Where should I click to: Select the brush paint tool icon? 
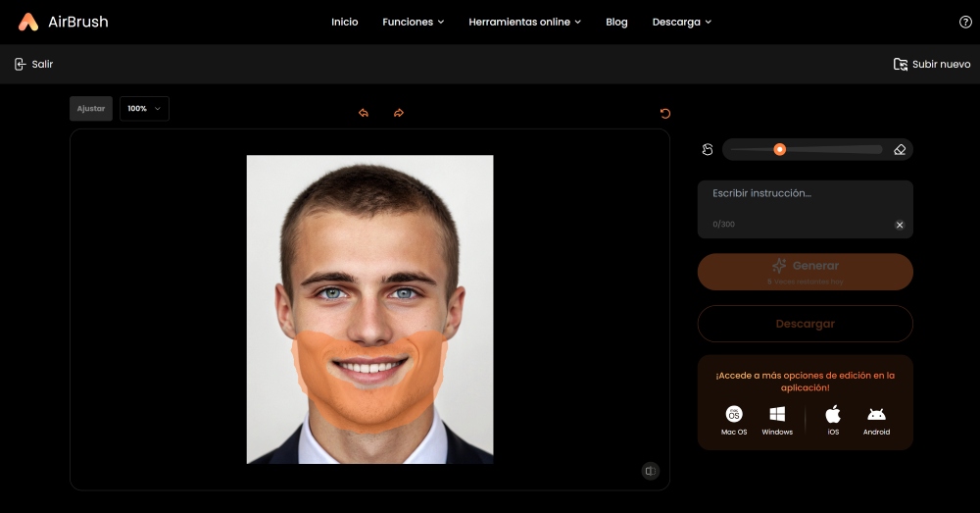click(708, 149)
